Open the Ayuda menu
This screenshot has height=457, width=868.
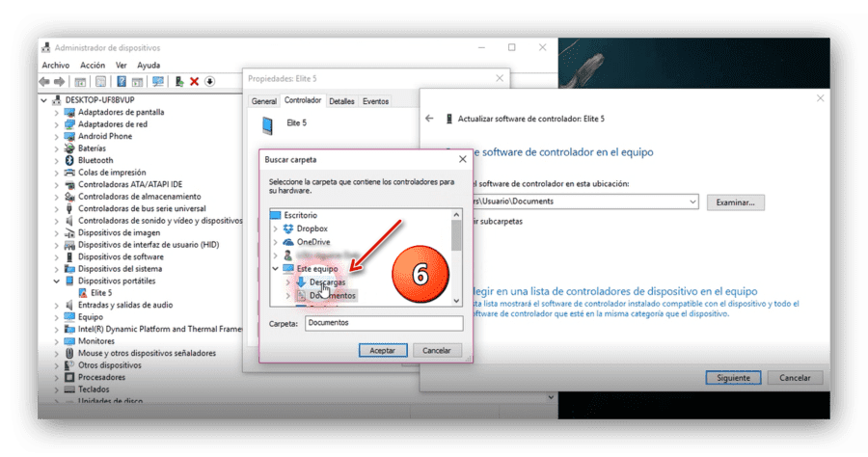(x=149, y=66)
